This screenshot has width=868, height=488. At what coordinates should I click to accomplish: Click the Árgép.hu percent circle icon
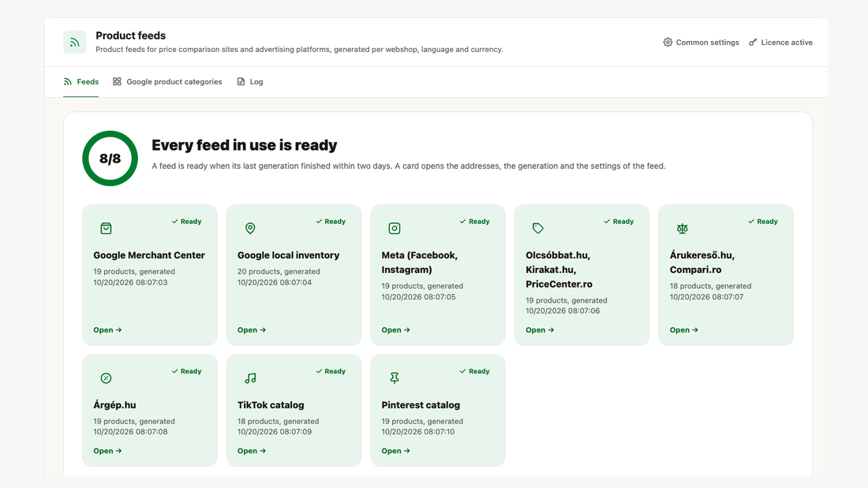pyautogui.click(x=106, y=378)
